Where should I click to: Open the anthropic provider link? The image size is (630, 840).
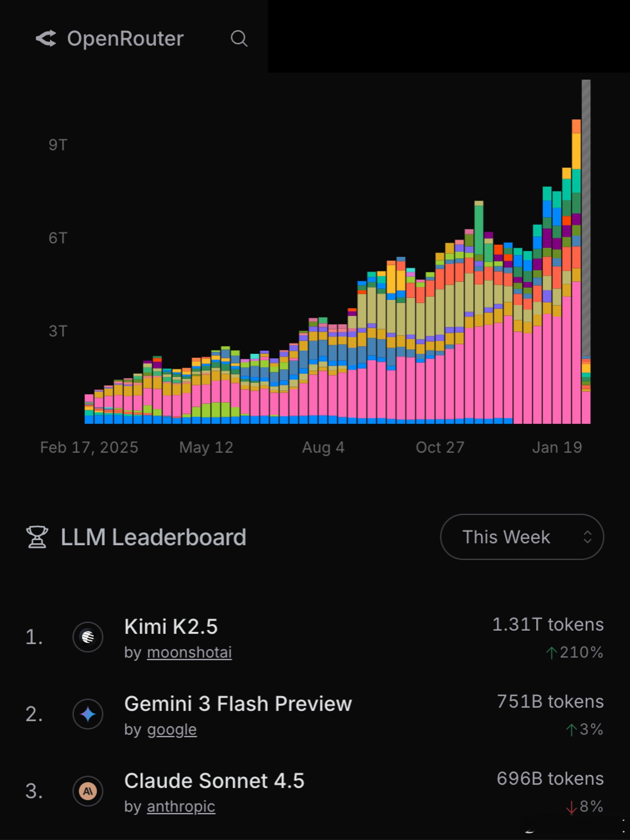point(181,807)
